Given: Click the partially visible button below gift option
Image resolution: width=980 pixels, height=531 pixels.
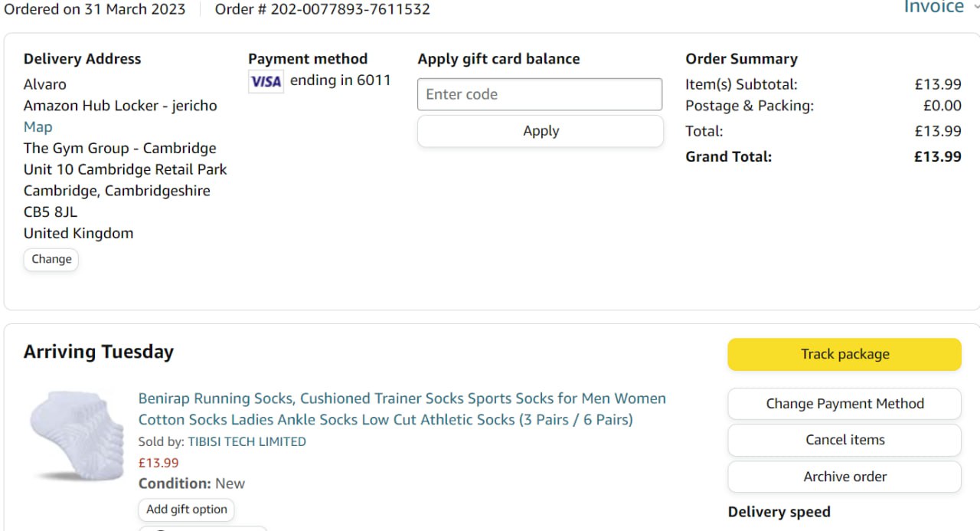Looking at the screenshot, I should [203, 528].
